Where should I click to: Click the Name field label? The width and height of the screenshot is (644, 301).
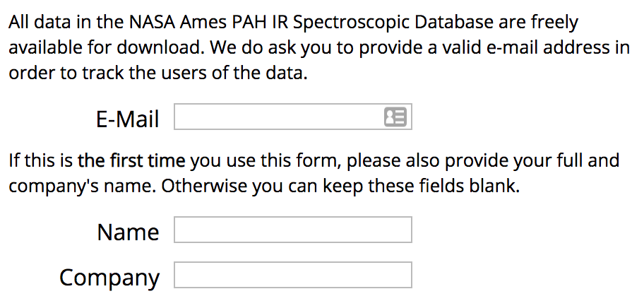point(128,232)
